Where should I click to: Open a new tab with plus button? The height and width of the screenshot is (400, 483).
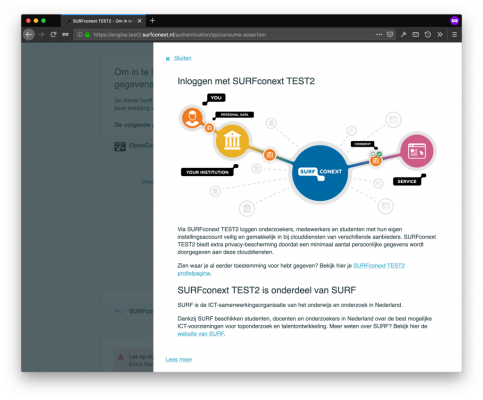point(152,21)
